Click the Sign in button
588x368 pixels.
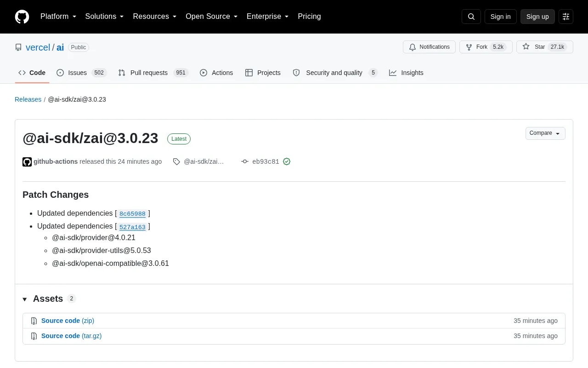click(x=500, y=17)
